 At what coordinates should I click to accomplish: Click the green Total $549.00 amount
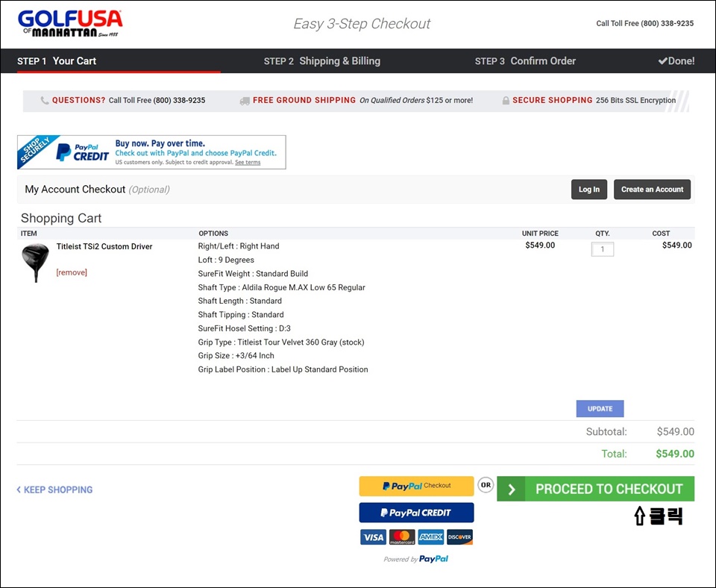[x=675, y=454]
